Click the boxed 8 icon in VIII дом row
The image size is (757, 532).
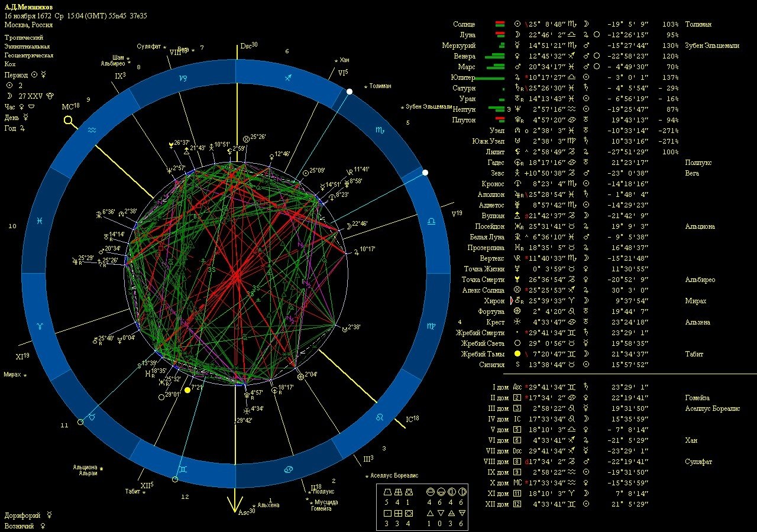[x=517, y=462]
